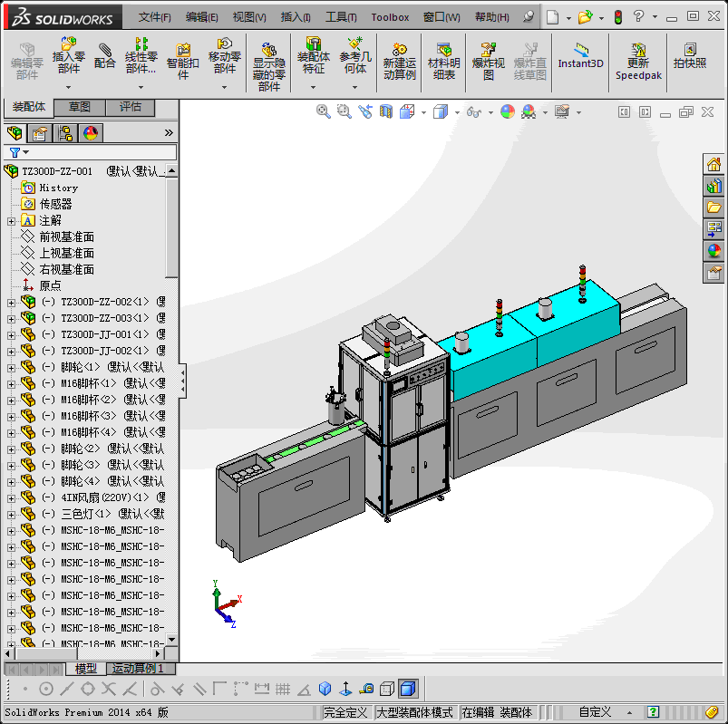This screenshot has height=724, width=728.
Task: Click Reference Geometry (参考几何体) icon
Action: [x=355, y=55]
